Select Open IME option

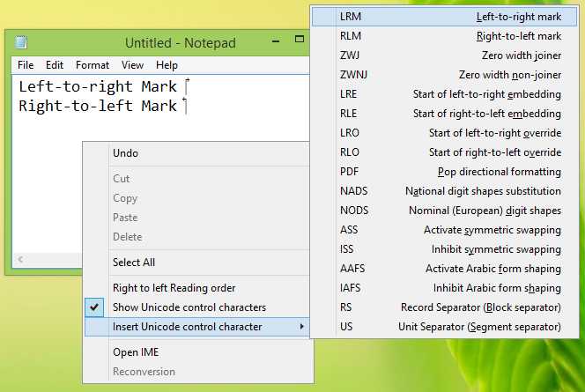pos(136,352)
